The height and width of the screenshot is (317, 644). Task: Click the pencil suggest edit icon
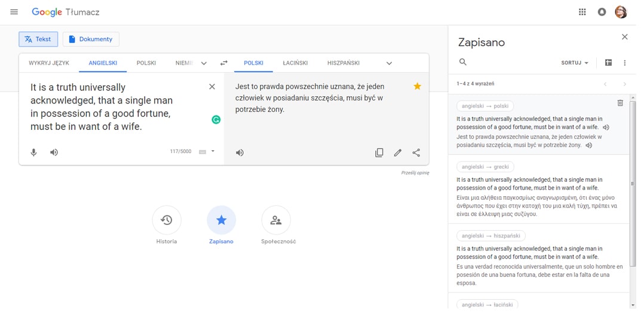(x=398, y=153)
